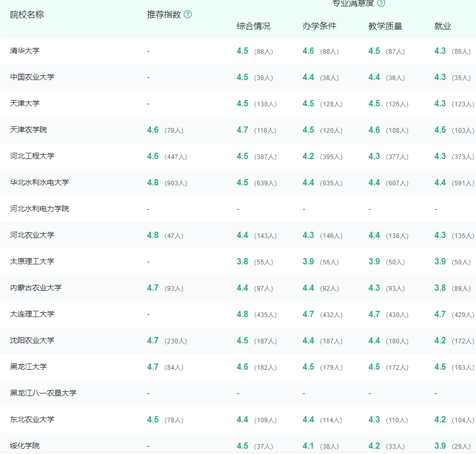This screenshot has width=476, height=454.
Task: Click 内蒙古农业大学 school link
Action: pyautogui.click(x=36, y=288)
